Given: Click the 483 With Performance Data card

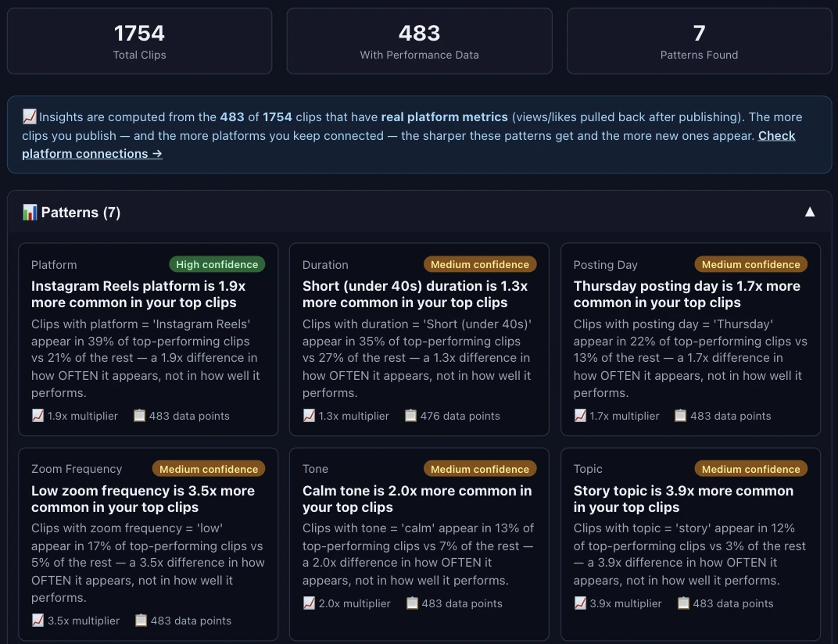Looking at the screenshot, I should [x=420, y=41].
